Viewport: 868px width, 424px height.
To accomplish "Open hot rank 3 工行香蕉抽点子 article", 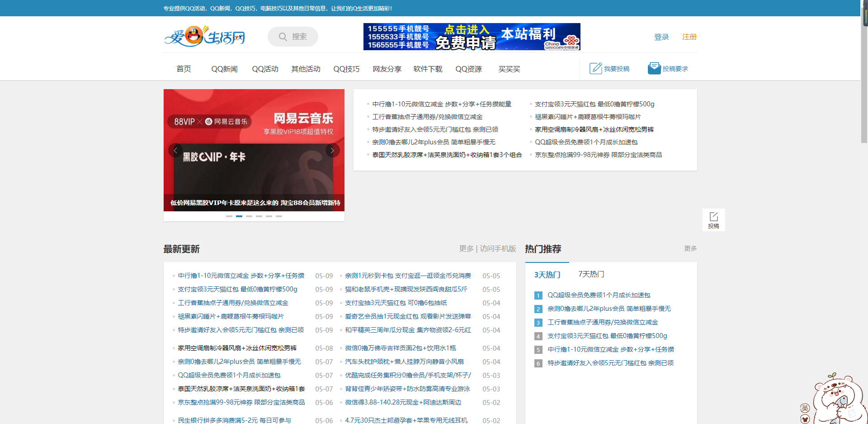I will click(x=603, y=322).
